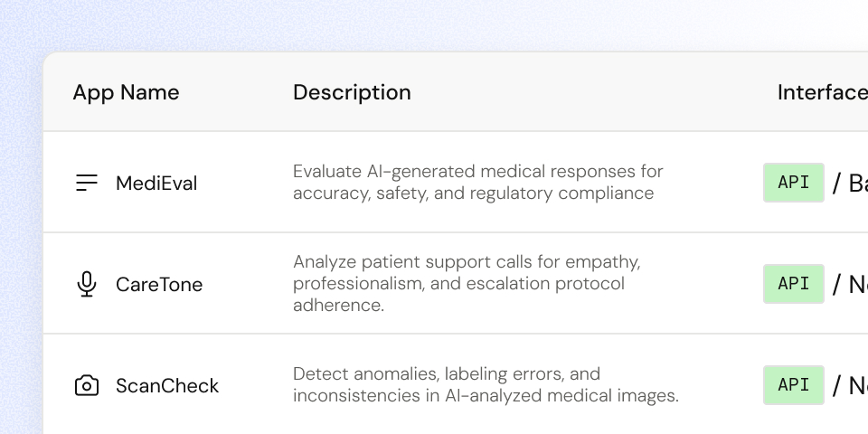
Task: Select the API badge in ScanCheck row
Action: [793, 385]
